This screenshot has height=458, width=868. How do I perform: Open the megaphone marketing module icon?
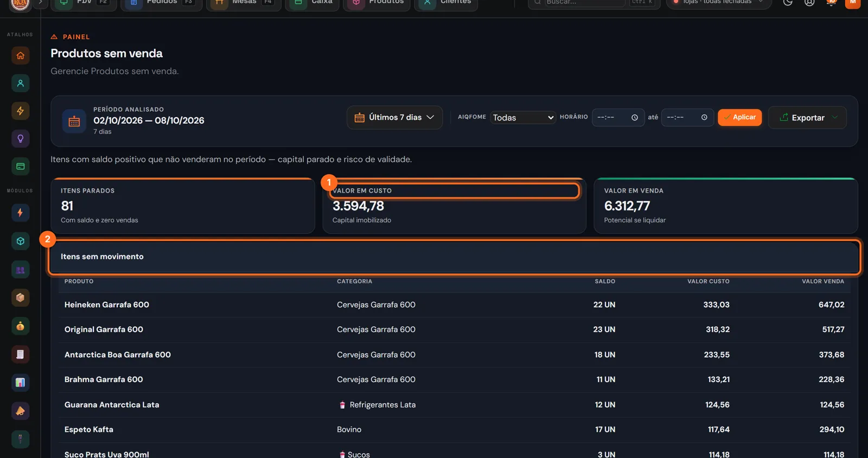tap(21, 411)
